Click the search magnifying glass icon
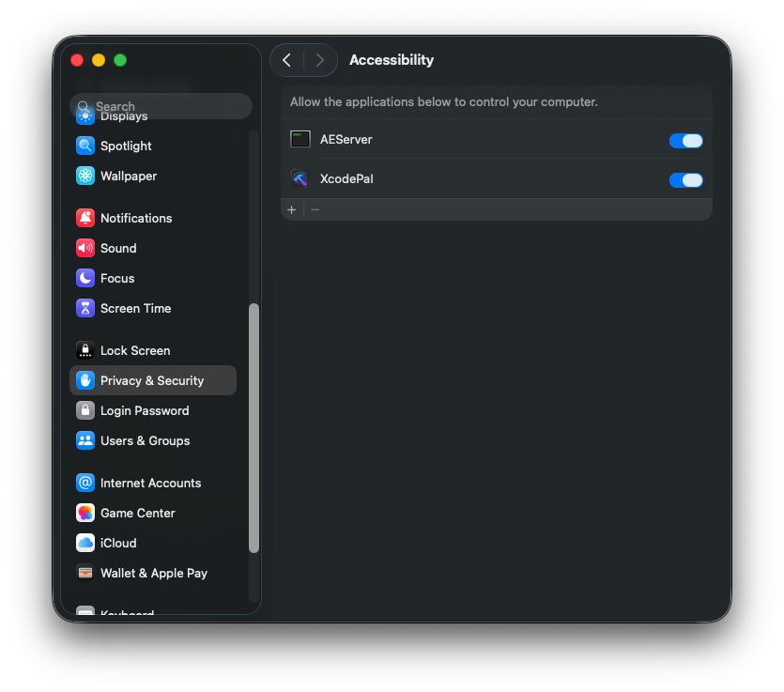784x692 pixels. (83, 106)
